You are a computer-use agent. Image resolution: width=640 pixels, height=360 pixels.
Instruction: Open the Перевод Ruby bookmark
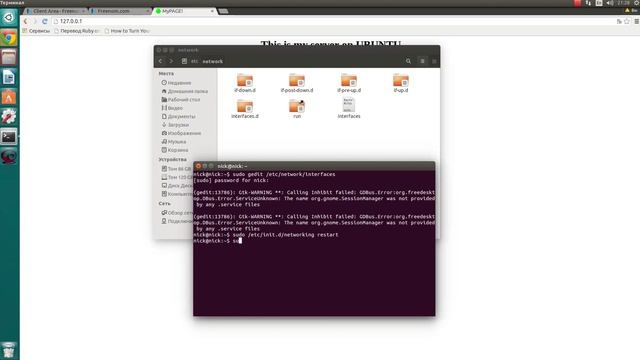point(76,31)
